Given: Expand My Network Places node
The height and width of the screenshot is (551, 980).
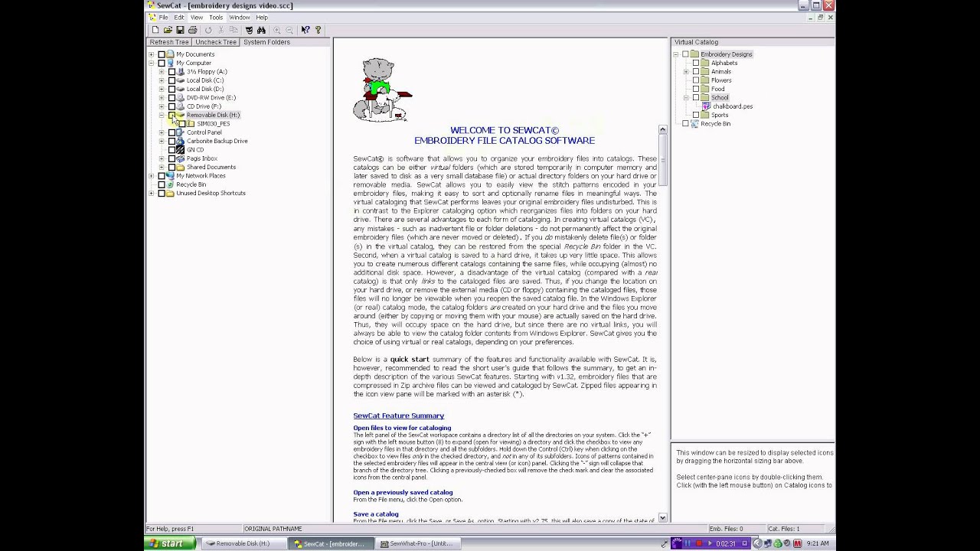Looking at the screenshot, I should [x=151, y=175].
